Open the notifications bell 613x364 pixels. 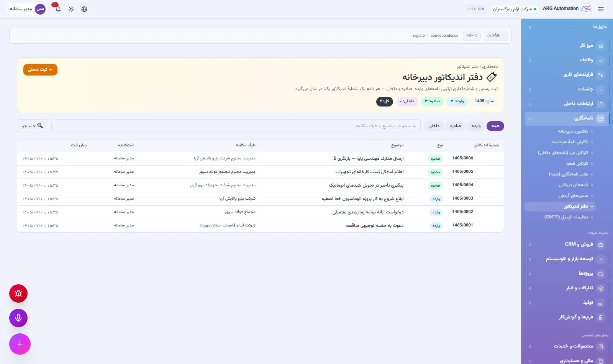tap(58, 9)
